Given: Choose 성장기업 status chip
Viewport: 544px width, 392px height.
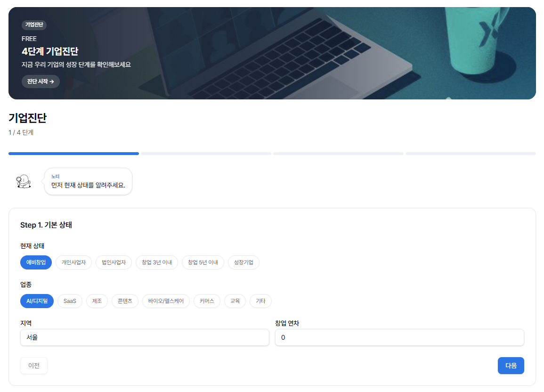Looking at the screenshot, I should point(244,262).
